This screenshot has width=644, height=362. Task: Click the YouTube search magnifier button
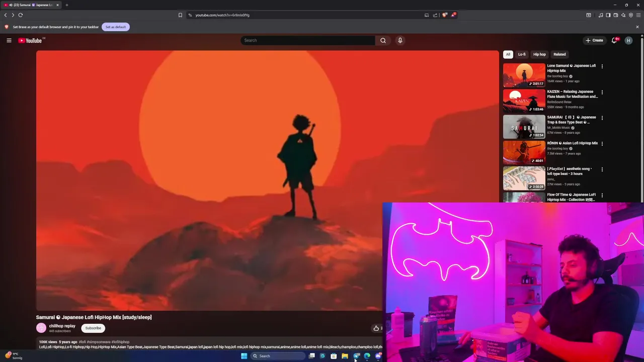click(383, 40)
